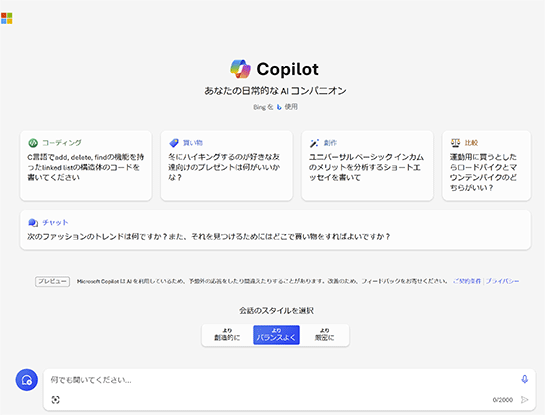
Task: Click the チャット heading text
Action: [55, 222]
